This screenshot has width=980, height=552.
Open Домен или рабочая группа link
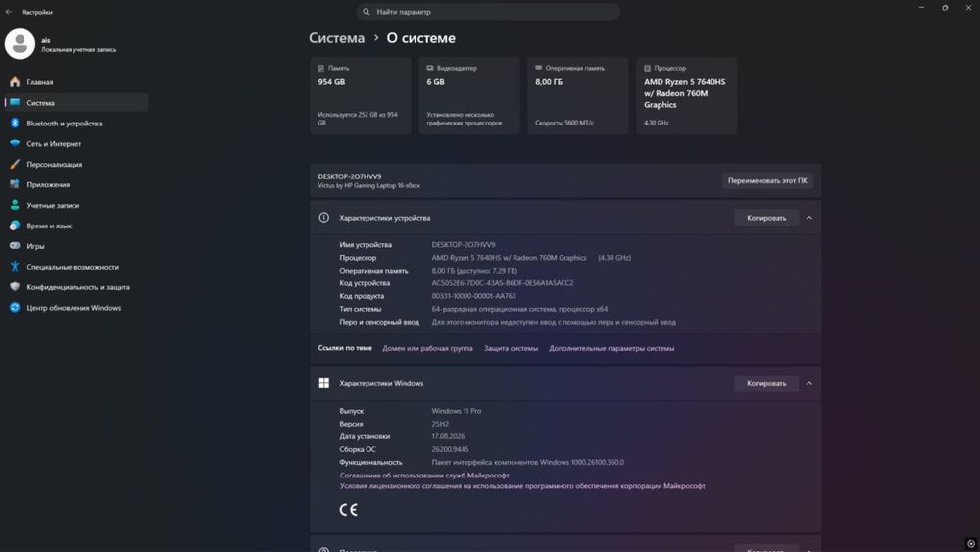coord(427,348)
